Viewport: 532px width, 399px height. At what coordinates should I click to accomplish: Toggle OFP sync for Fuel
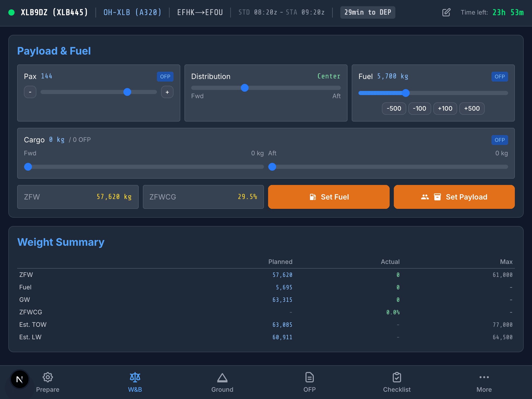pyautogui.click(x=500, y=76)
